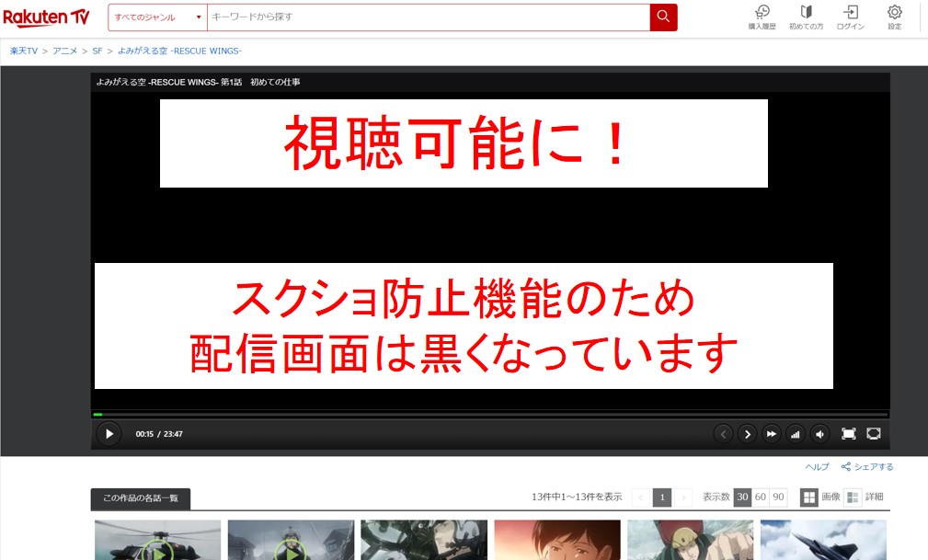Click 楽天TV breadcrumb home link
This screenshot has height=560, width=928.
[x=23, y=51]
